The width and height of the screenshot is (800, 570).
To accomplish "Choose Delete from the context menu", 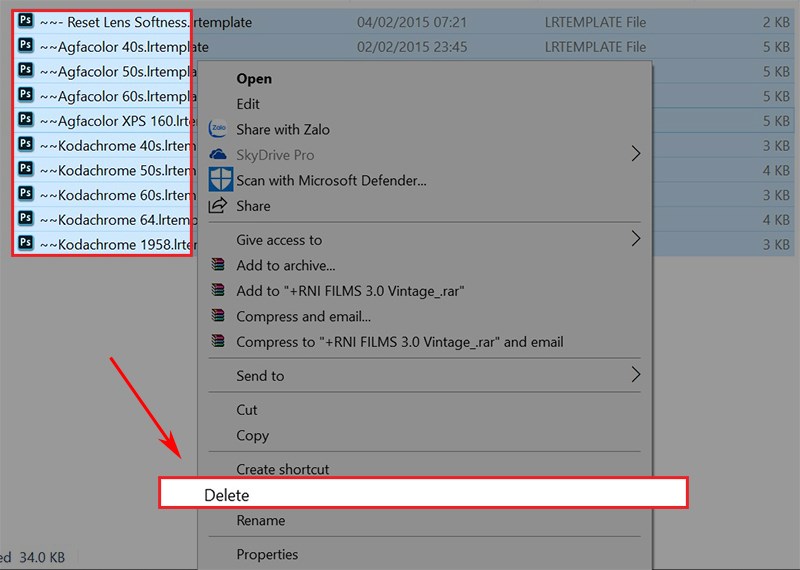I will pyautogui.click(x=423, y=493).
